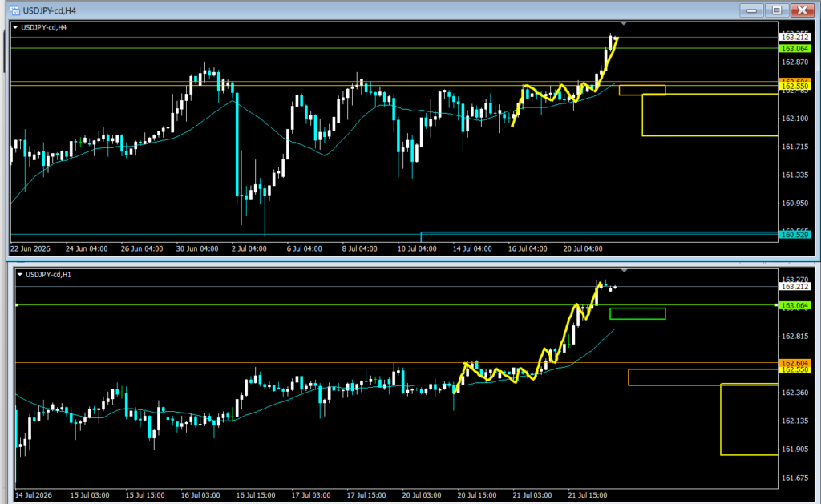Viewport: 821px width, 504px height.
Task: Click the USDJPY-cd,H4 title bar text
Action: coord(50,10)
